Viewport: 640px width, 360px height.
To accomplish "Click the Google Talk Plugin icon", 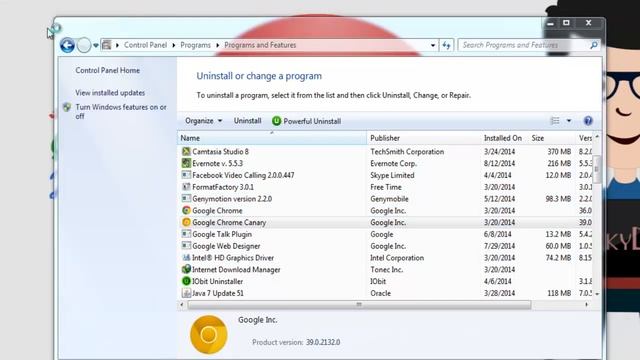I will tap(186, 234).
